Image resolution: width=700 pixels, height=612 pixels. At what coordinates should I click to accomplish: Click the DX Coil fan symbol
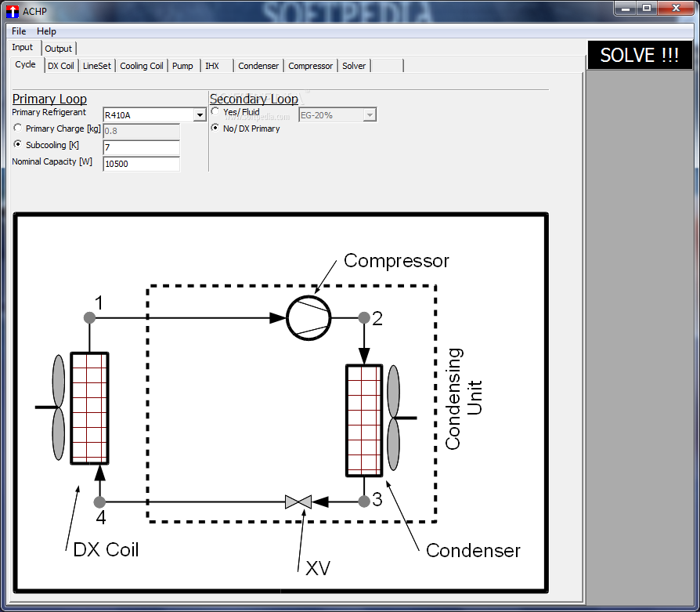point(59,407)
